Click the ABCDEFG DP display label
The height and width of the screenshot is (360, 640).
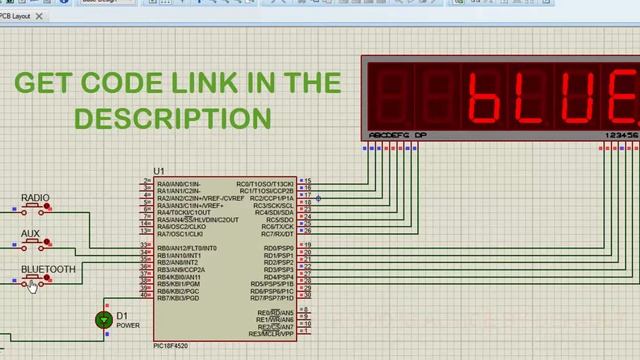[397, 135]
